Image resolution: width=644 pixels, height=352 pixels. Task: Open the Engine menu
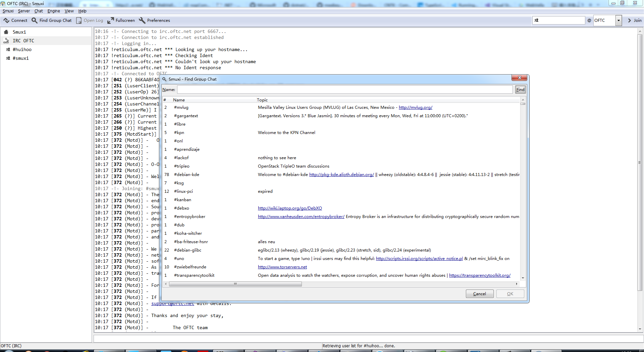(54, 11)
